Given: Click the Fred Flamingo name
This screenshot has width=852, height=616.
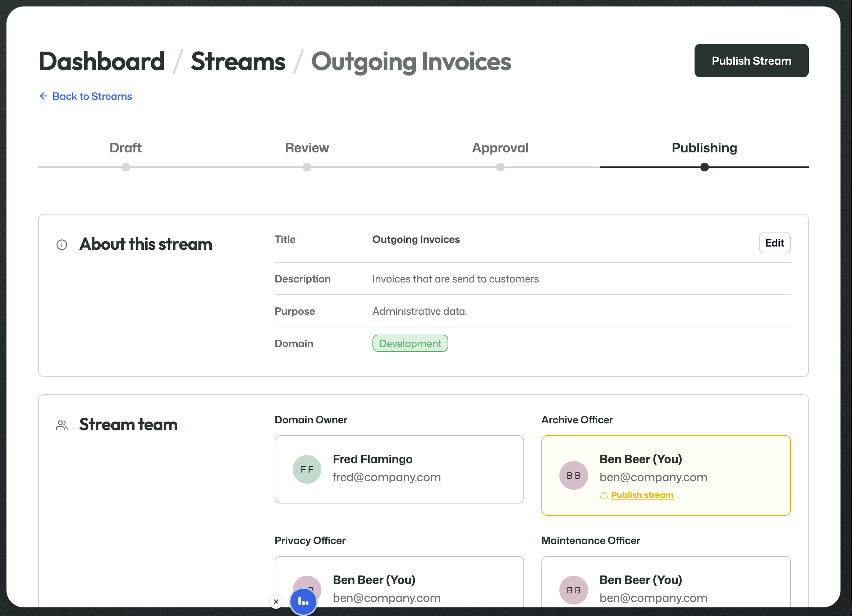Looking at the screenshot, I should coord(373,459).
